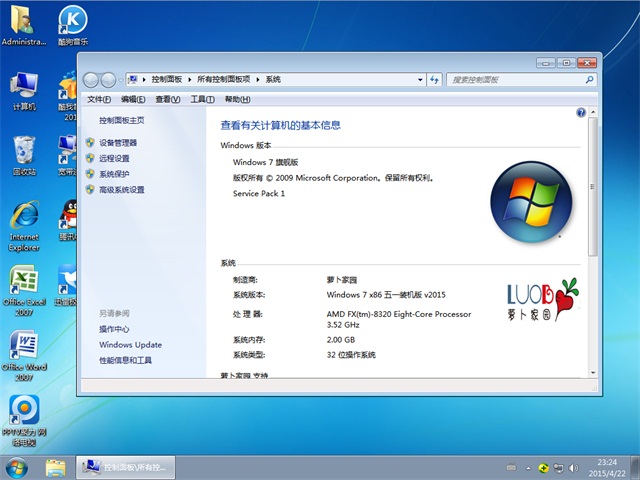Click the green security tray icon
The width and height of the screenshot is (640, 480).
click(x=543, y=468)
